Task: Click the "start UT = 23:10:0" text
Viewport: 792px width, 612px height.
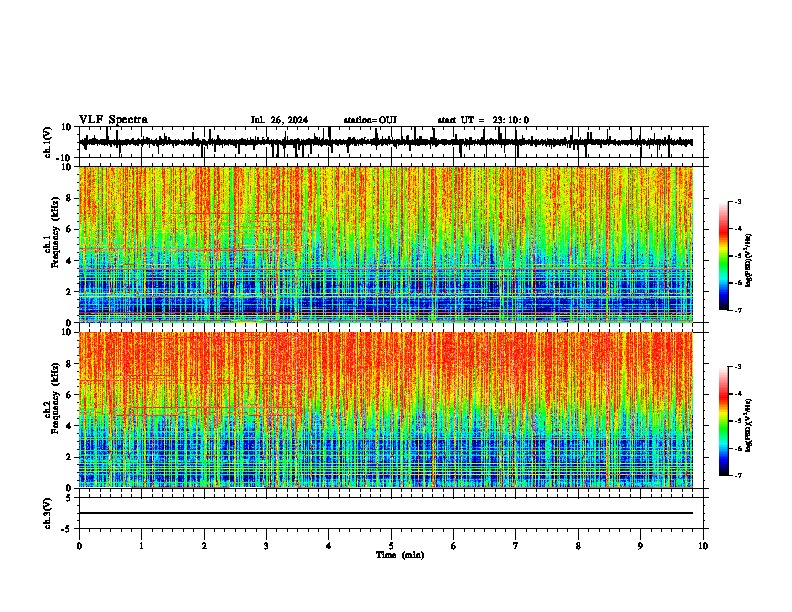Action: 483,120
